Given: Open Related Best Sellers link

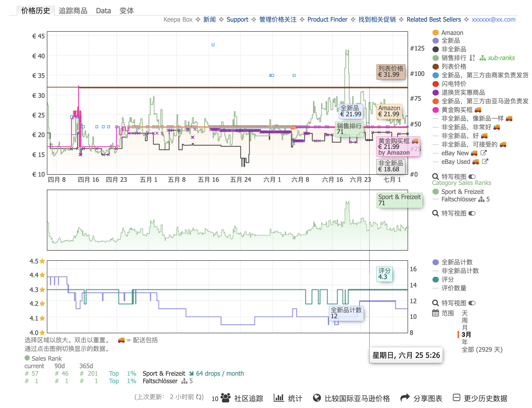Looking at the screenshot, I should [x=434, y=20].
